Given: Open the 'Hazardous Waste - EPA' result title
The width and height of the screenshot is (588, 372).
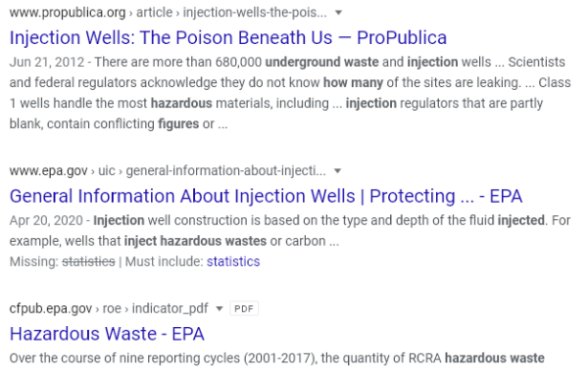Looking at the screenshot, I should 107,334.
